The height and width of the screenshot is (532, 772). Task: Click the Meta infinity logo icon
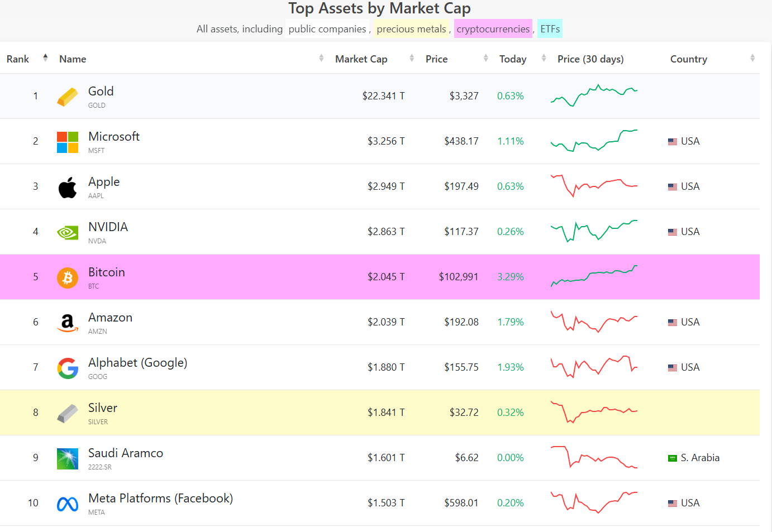[68, 504]
